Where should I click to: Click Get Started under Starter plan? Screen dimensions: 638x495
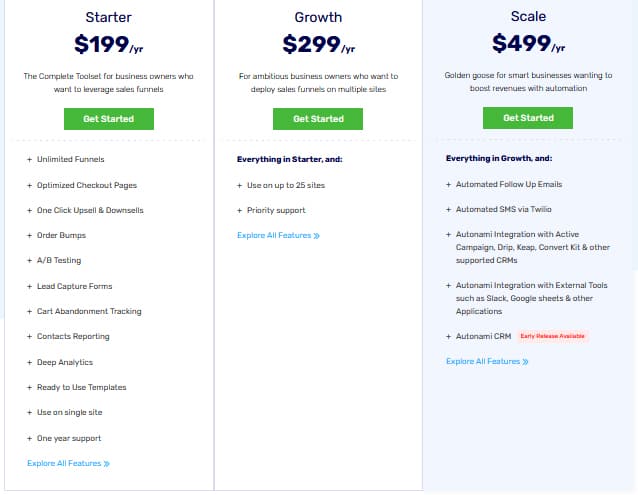pos(108,118)
